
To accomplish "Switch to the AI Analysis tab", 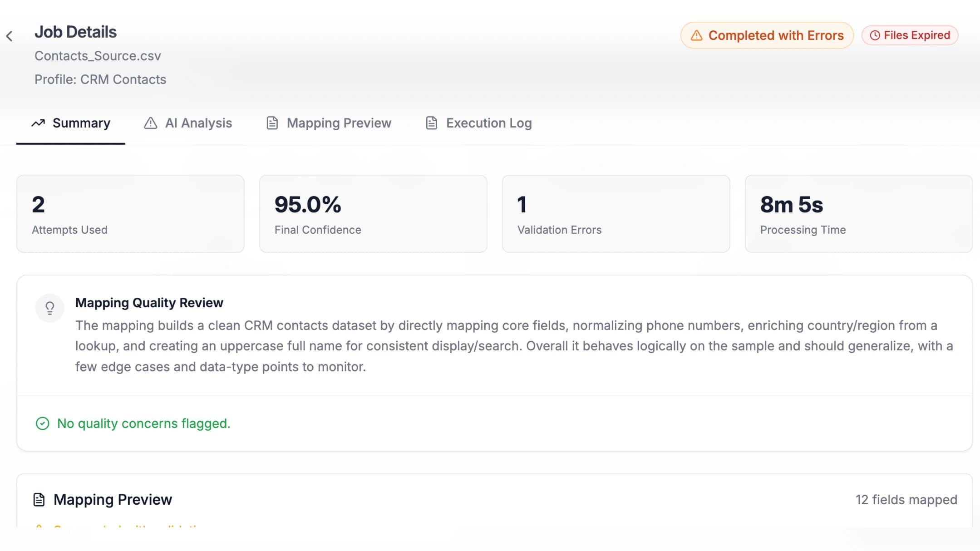I will click(x=188, y=123).
